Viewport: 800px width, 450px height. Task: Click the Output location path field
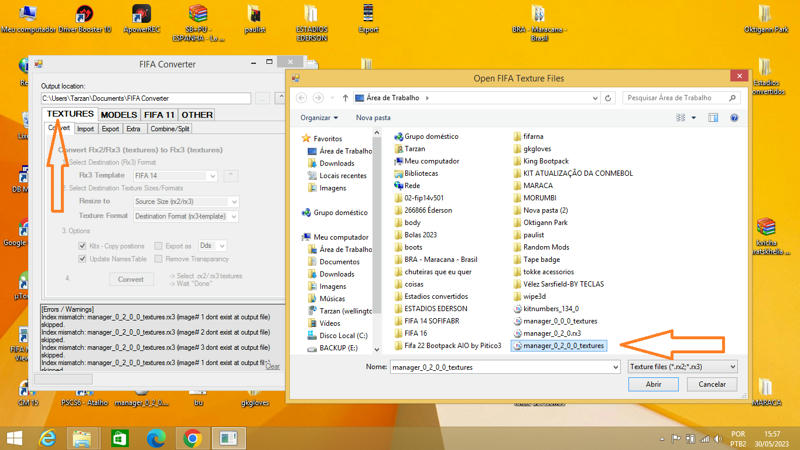(146, 98)
